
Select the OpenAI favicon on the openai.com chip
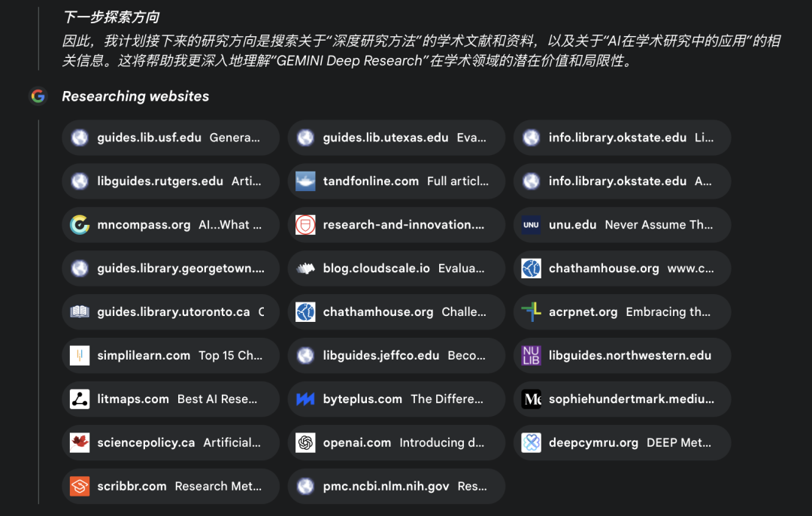pyautogui.click(x=305, y=442)
